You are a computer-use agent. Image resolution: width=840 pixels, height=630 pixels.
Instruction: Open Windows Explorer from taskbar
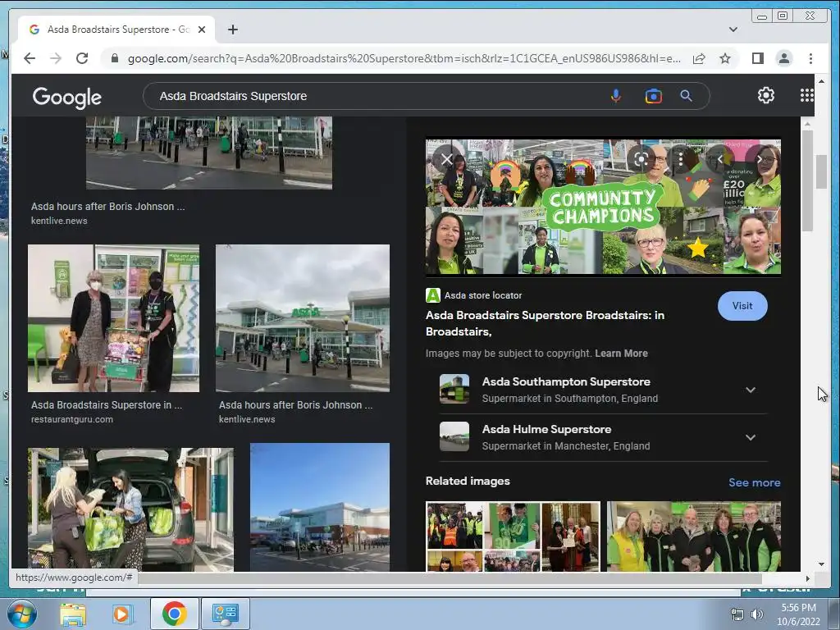(73, 614)
